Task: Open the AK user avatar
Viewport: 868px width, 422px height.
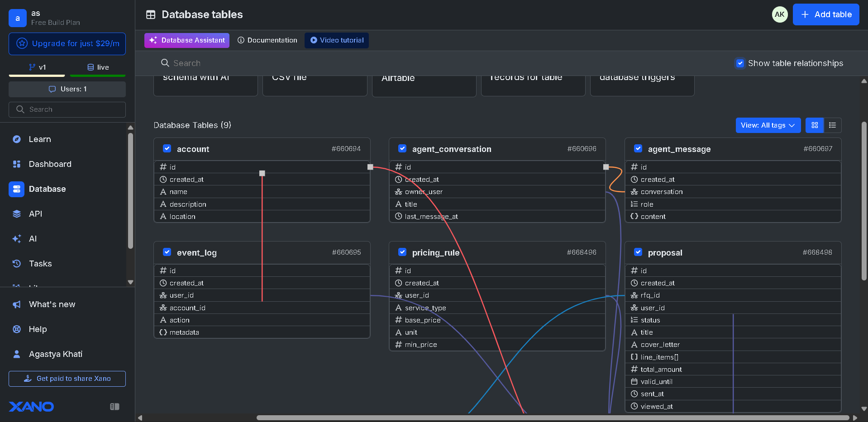Action: [779, 14]
